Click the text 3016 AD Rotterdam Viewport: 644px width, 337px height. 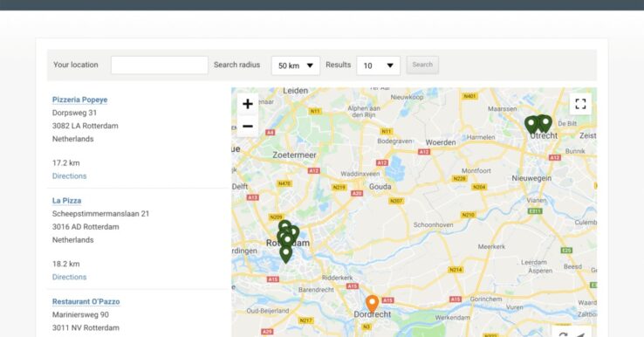coord(86,227)
